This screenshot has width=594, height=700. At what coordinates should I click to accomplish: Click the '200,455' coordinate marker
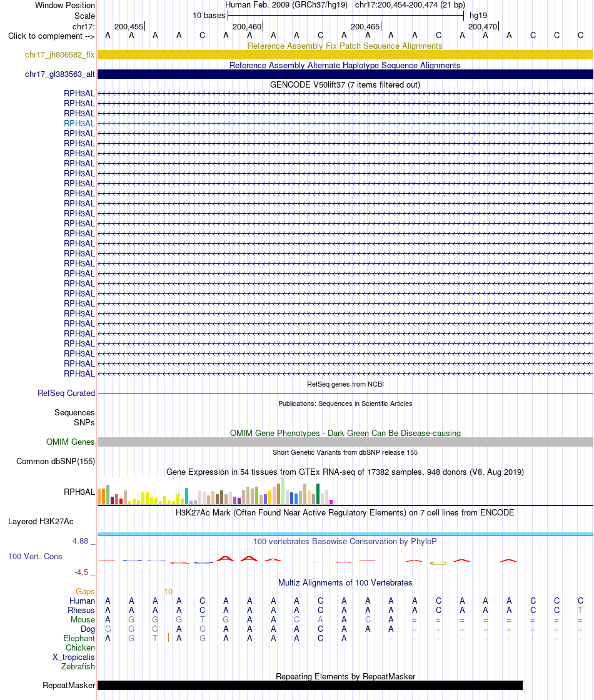129,26
